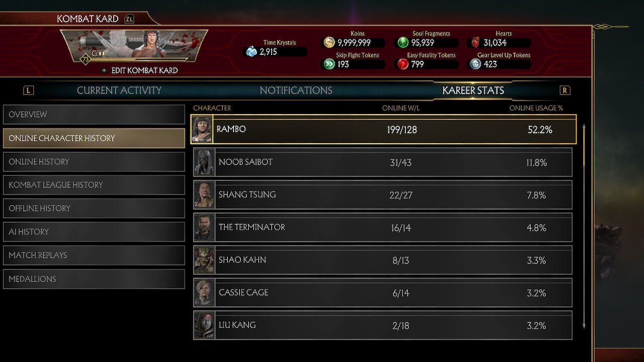The height and width of the screenshot is (362, 644).
Task: Click the Koins currency icon
Action: (x=329, y=43)
